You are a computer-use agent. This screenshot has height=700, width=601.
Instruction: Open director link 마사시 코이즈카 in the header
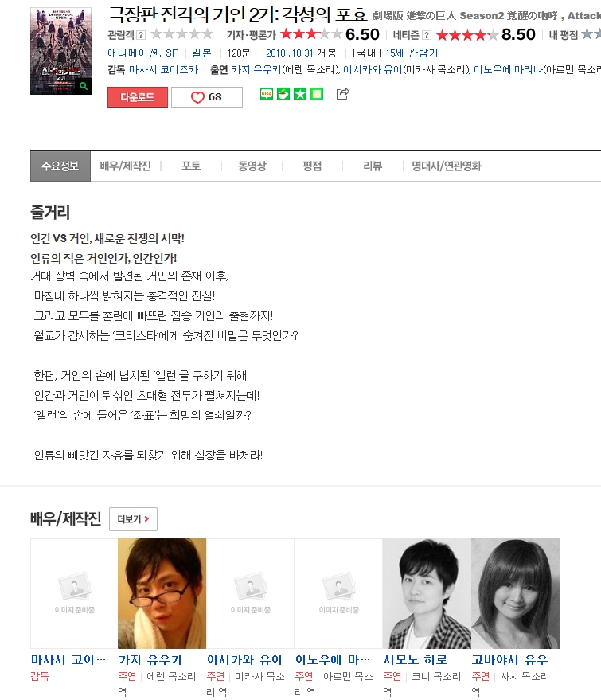pyautogui.click(x=164, y=69)
